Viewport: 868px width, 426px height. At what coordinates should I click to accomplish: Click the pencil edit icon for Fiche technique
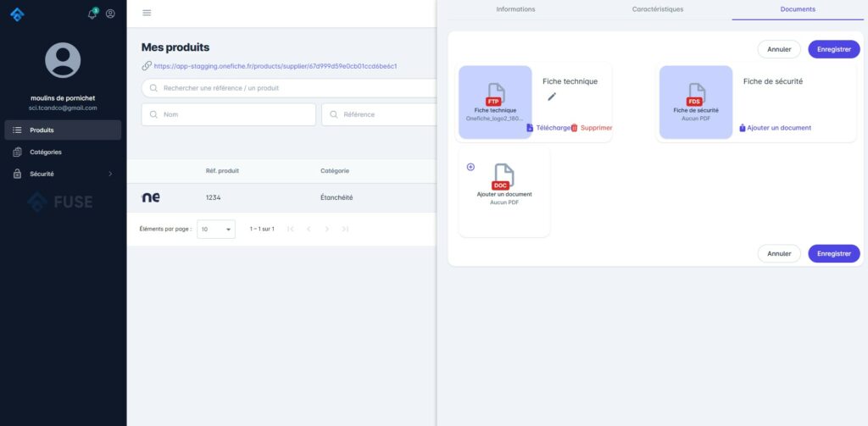coord(552,97)
